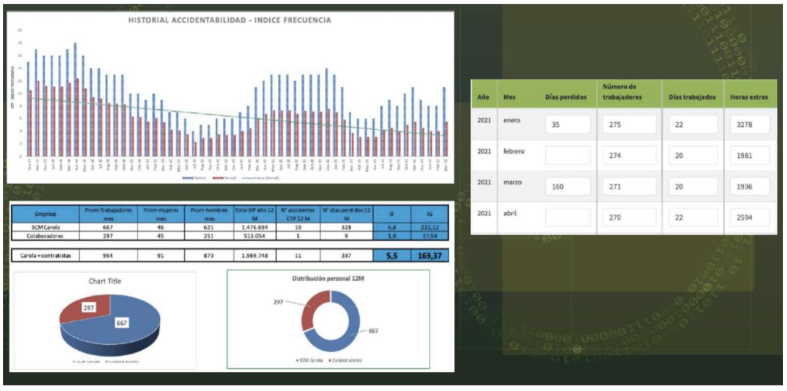Image resolution: width=787 pixels, height=391 pixels.
Task: Select empty Días perdidos field for abril
Action: [x=568, y=218]
